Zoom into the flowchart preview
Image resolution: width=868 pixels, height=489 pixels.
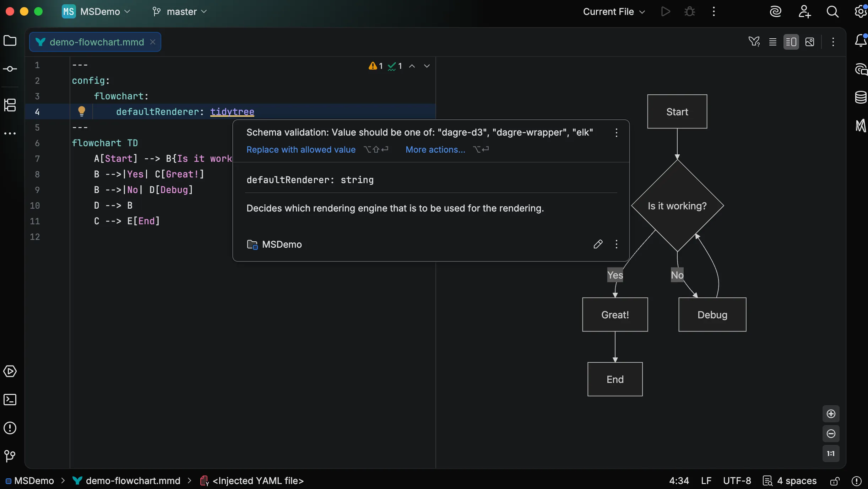coord(831,414)
